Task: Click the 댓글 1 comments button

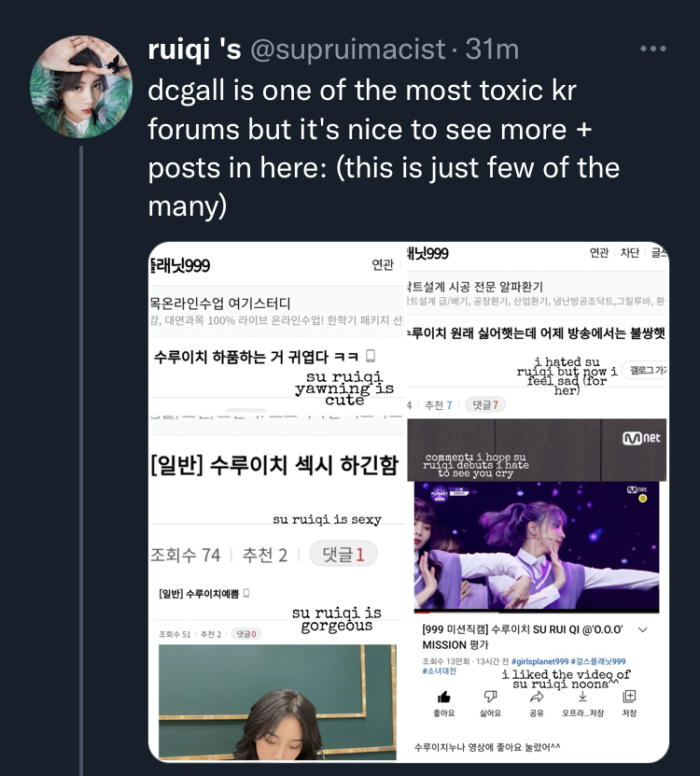Action: pyautogui.click(x=343, y=555)
